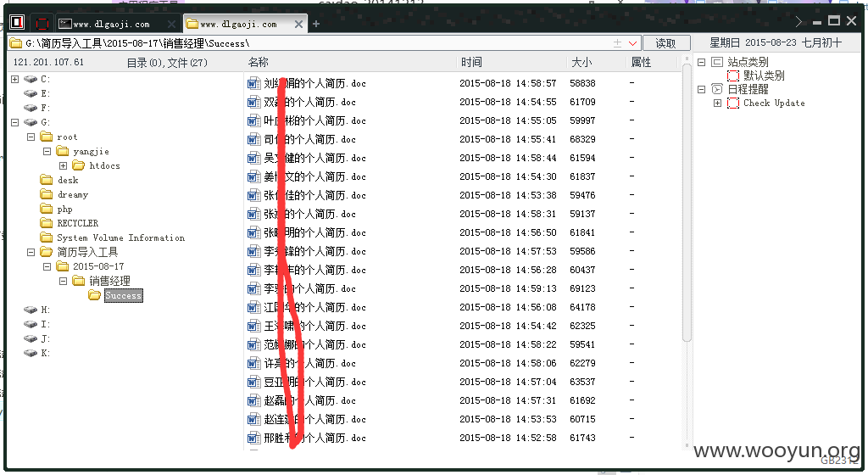This screenshot has width=868, height=475.
Task: Click the white square app icon beside the tabs
Action: pyautogui.click(x=17, y=23)
